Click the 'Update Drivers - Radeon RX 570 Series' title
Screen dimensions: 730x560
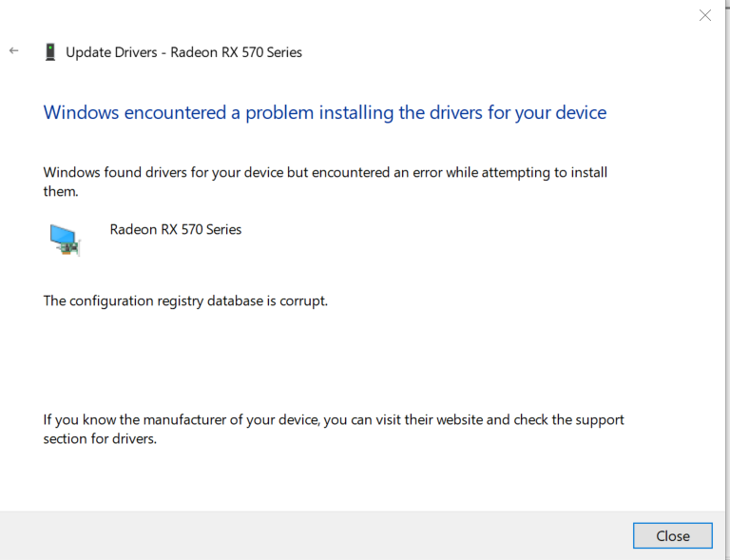183,52
